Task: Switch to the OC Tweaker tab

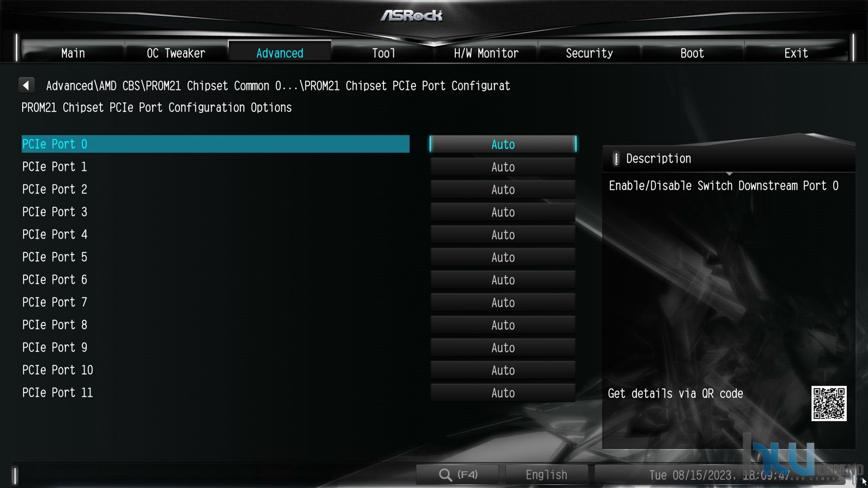Action: 176,53
